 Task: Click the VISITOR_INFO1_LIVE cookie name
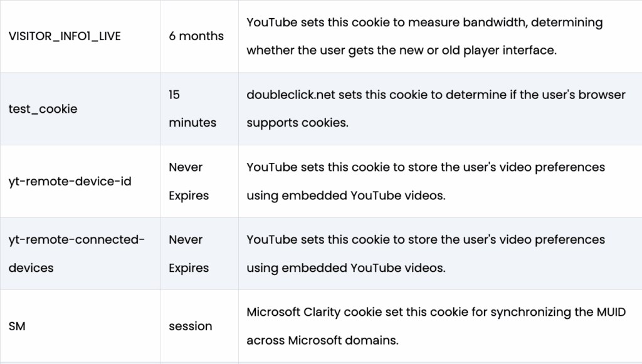coord(65,36)
